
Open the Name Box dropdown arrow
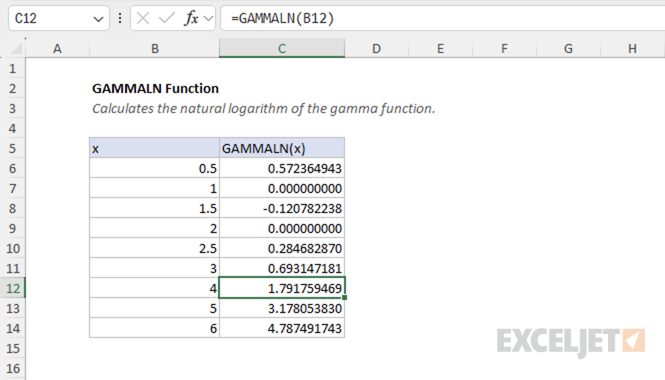tap(98, 19)
